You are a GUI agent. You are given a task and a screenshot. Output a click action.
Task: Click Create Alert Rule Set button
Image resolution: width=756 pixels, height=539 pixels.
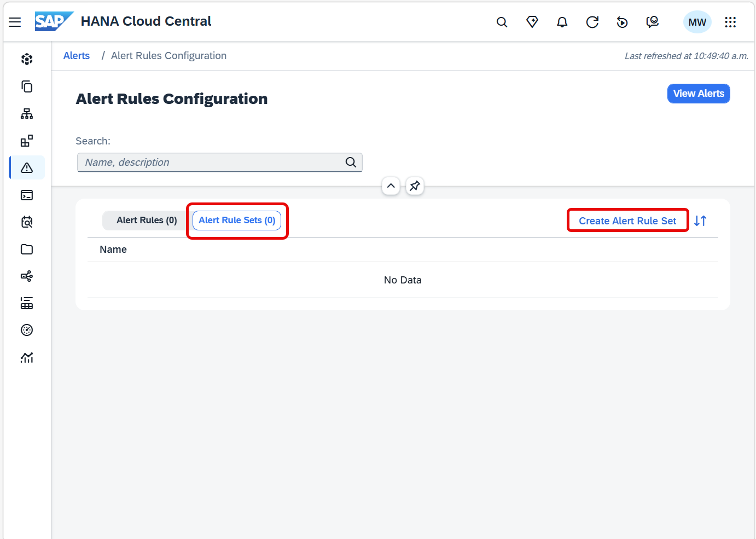point(627,221)
